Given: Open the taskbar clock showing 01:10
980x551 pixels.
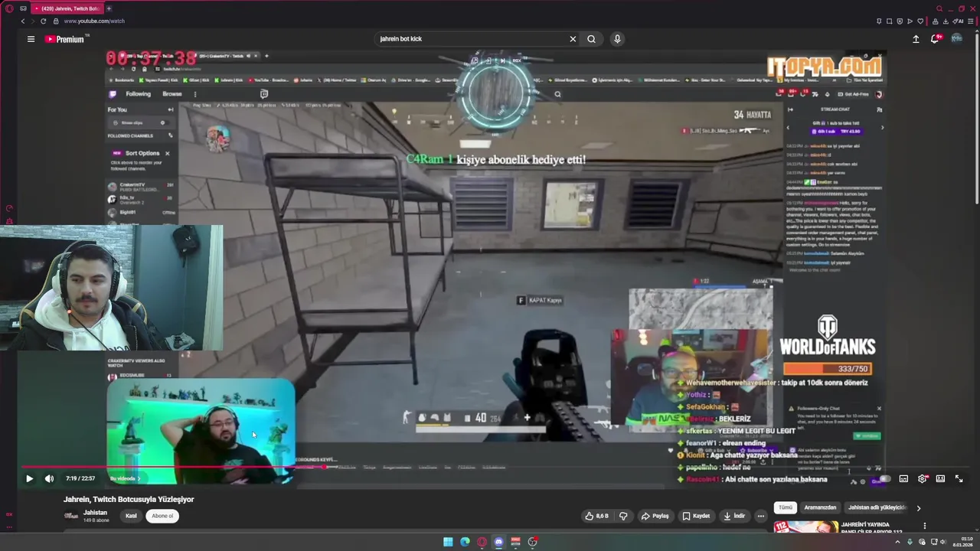Looking at the screenshot, I should 962,542.
